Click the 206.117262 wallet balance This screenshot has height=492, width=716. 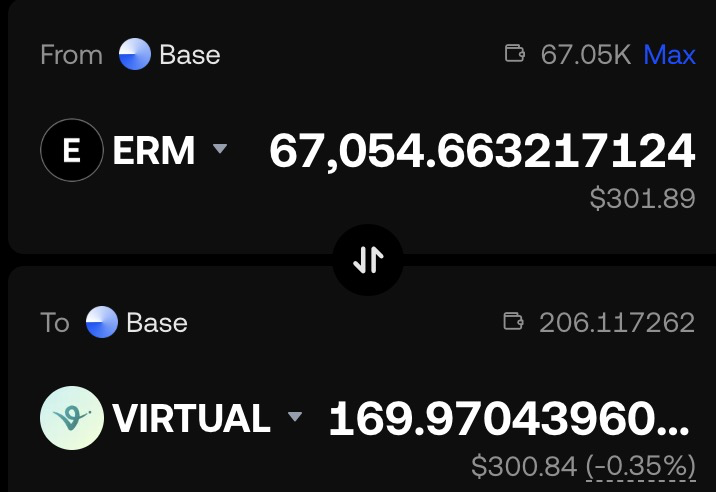click(x=617, y=323)
